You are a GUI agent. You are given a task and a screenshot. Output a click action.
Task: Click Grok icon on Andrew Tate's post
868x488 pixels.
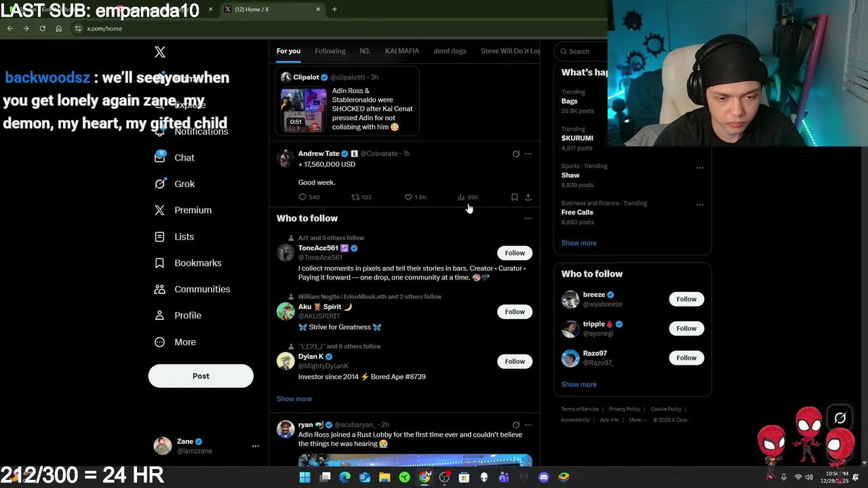point(516,154)
